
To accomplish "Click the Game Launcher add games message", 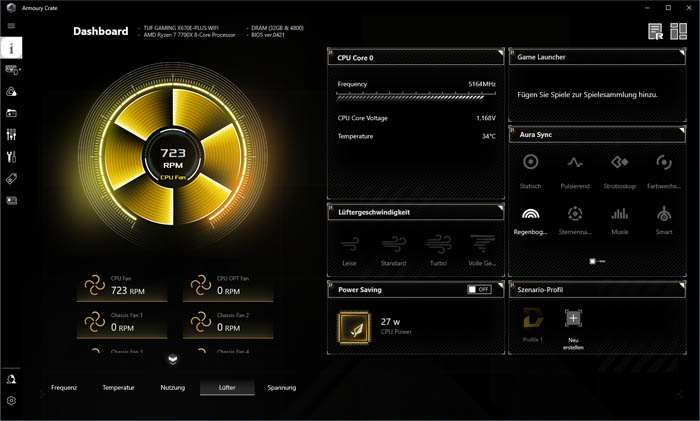I will tap(587, 95).
